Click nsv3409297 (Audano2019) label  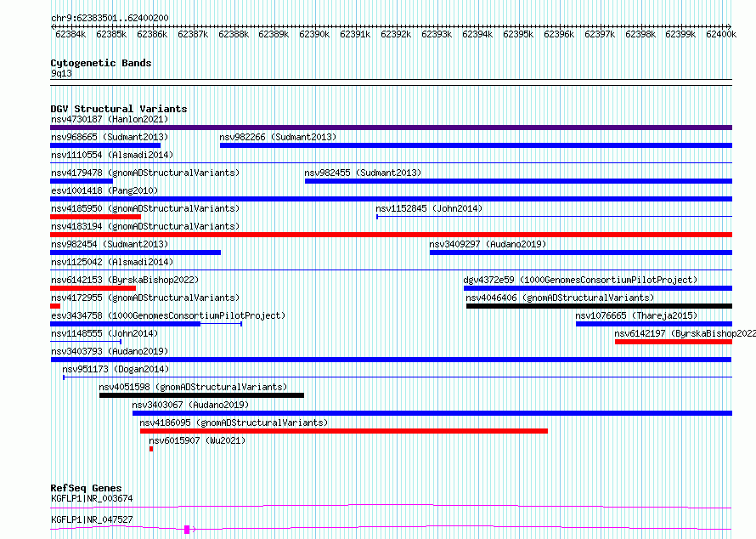click(488, 244)
